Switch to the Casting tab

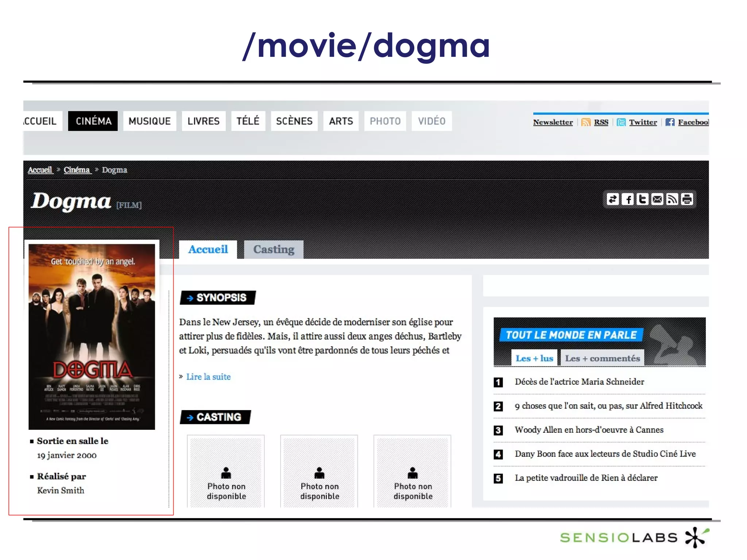(274, 250)
